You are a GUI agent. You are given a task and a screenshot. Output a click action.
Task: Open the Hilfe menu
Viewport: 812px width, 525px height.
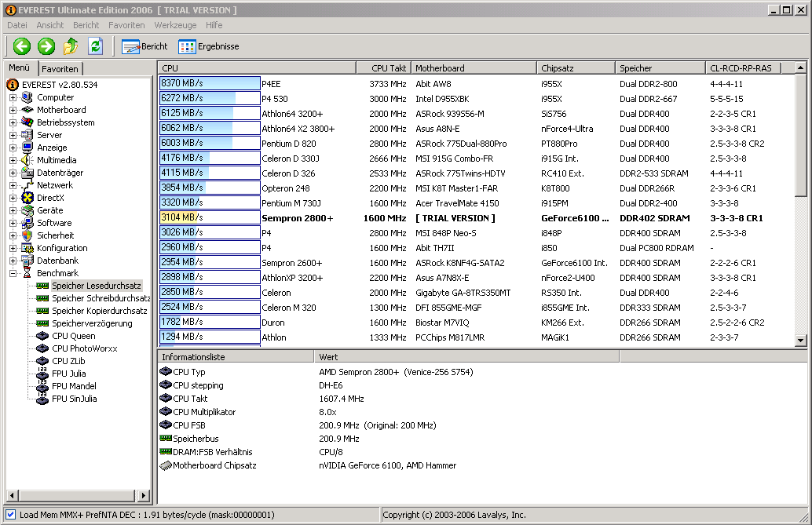[x=214, y=25]
